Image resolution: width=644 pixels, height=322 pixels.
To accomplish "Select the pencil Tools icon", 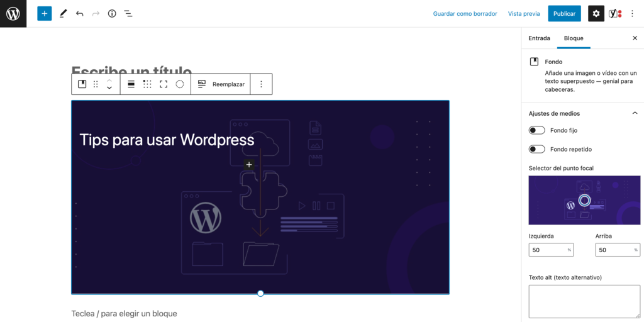I will (63, 14).
